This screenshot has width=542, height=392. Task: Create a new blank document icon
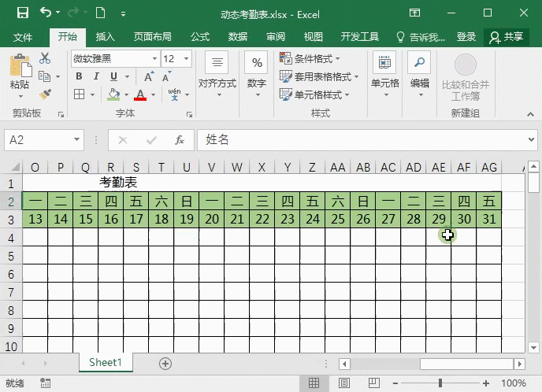coord(100,13)
